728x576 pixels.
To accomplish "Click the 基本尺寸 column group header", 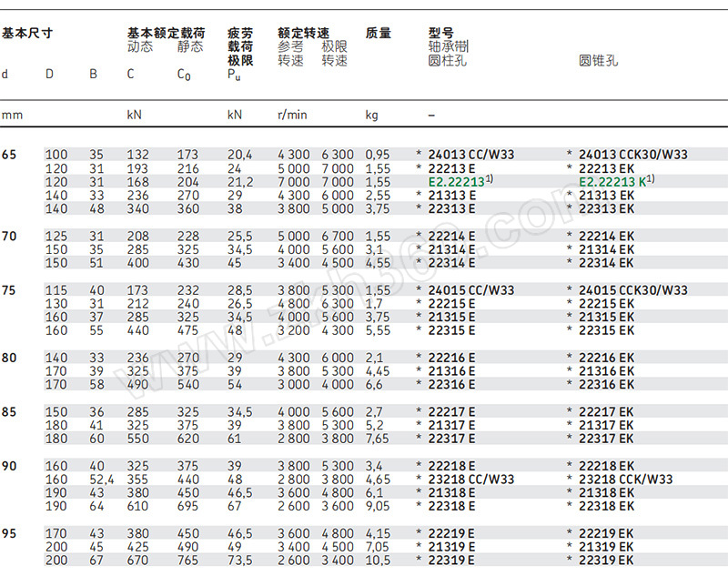I will click(27, 34).
